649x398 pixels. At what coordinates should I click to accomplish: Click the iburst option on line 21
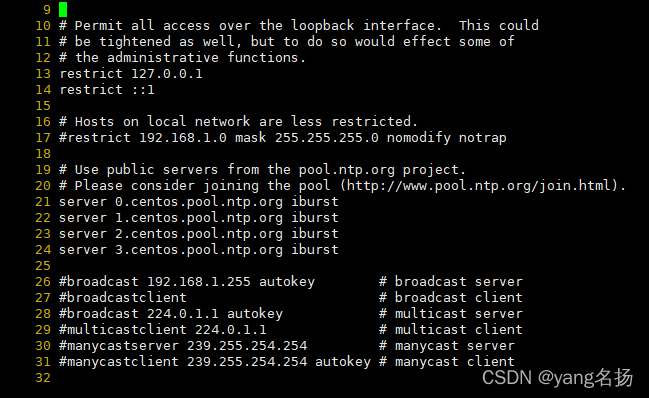click(x=315, y=202)
